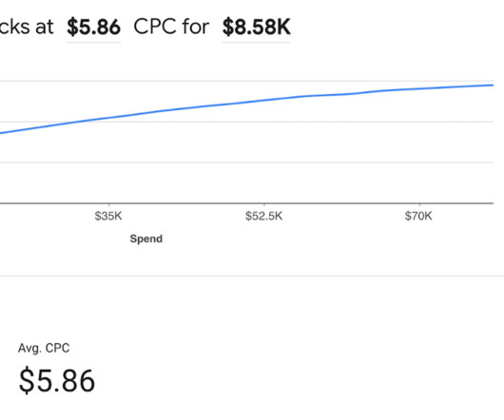Select the forecast curve above the $52.5K mark
Viewport: 504px width, 420px height.
point(264,100)
